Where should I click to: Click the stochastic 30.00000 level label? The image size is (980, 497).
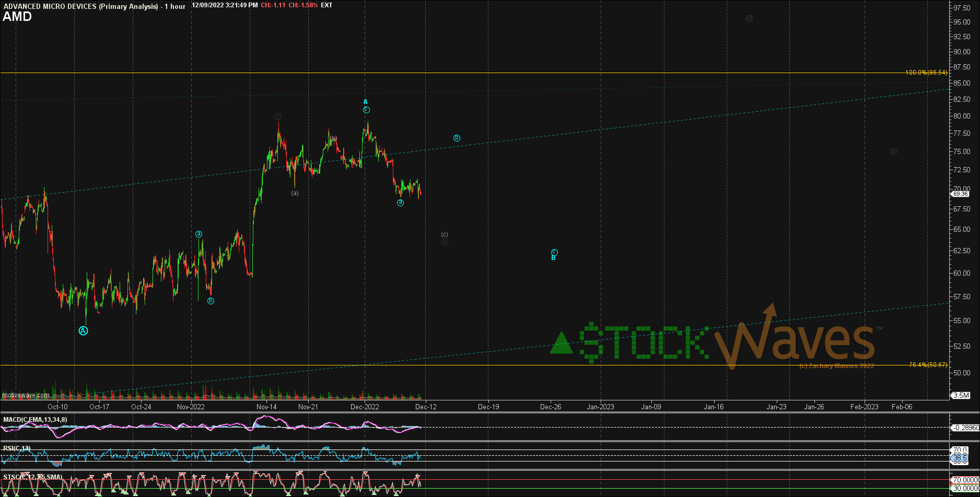[x=965, y=489]
